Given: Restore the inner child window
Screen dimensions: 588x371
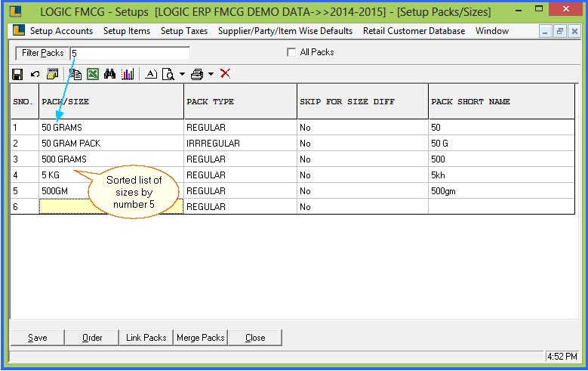Looking at the screenshot, I should tap(559, 32).
